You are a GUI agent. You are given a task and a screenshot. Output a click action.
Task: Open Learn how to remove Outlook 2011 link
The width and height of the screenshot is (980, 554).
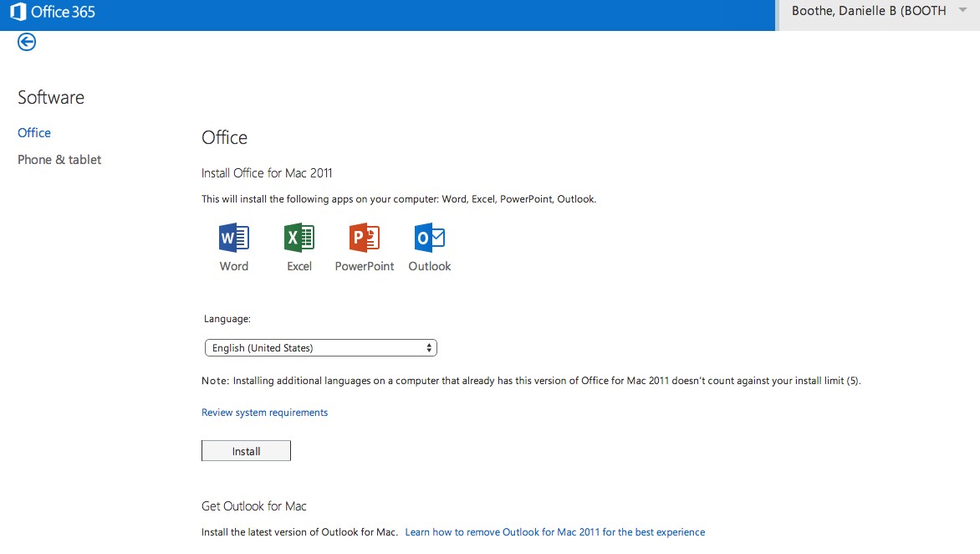click(x=555, y=532)
